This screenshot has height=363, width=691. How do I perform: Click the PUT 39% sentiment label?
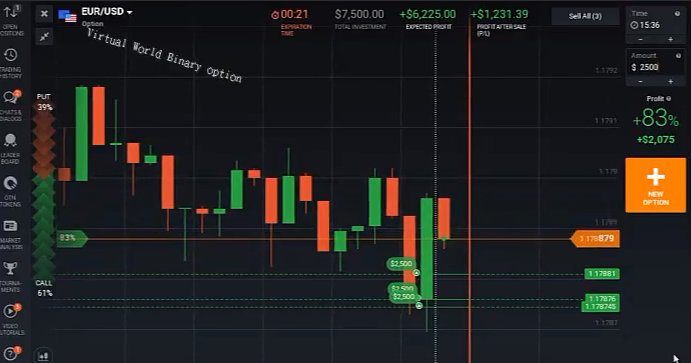44,102
